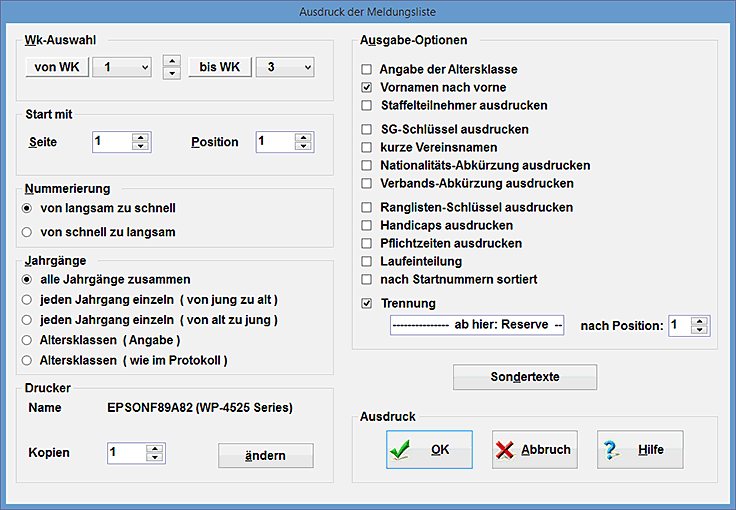Open the von WK dropdown list
The image size is (736, 510).
click(143, 68)
